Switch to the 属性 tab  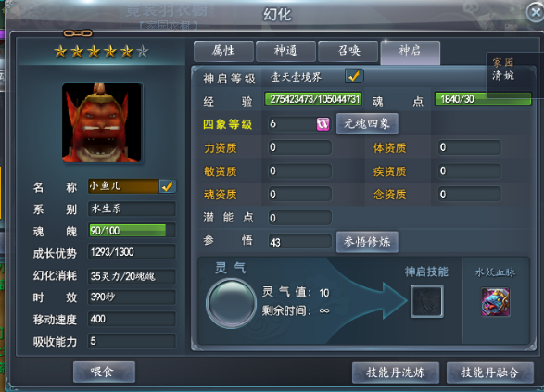coord(223,51)
